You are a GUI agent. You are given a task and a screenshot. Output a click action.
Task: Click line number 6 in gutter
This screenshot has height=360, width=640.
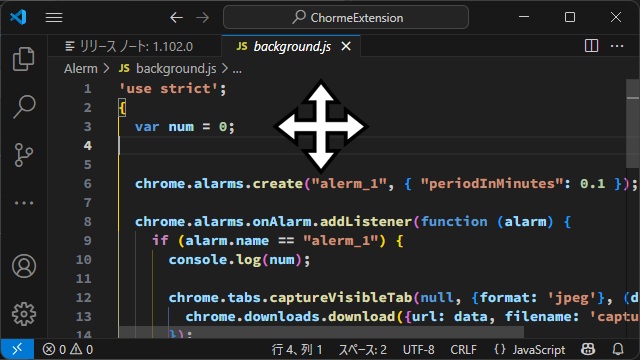(87, 184)
